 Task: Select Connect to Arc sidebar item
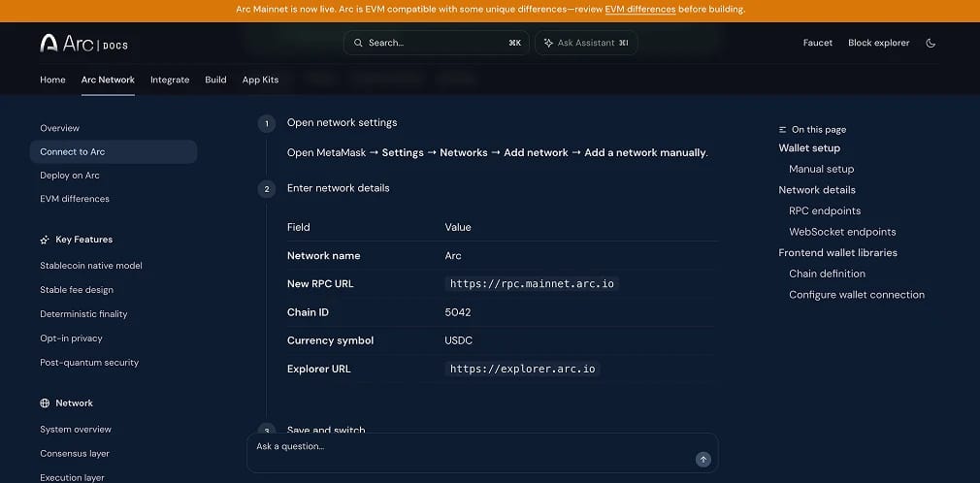(x=114, y=152)
